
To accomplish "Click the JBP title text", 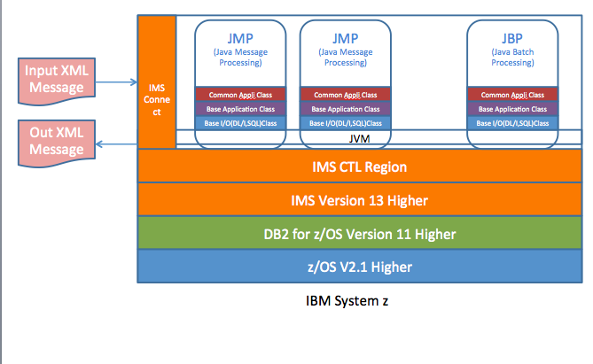I will coord(512,38).
